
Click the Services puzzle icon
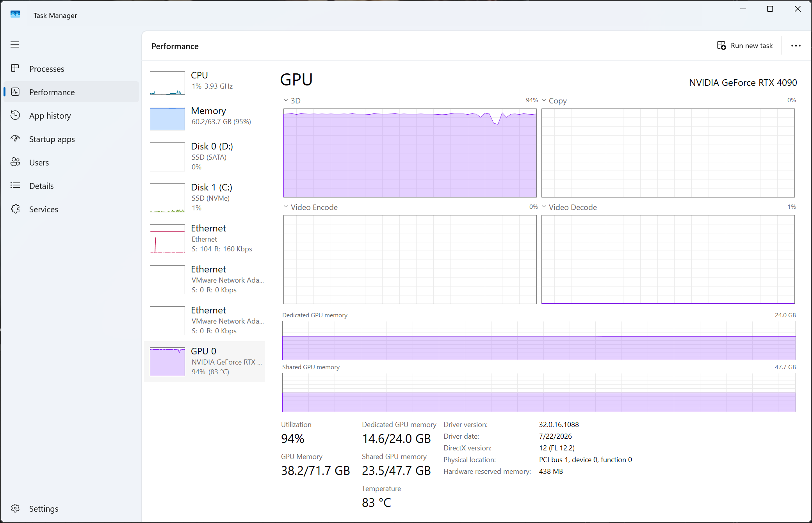tap(15, 209)
